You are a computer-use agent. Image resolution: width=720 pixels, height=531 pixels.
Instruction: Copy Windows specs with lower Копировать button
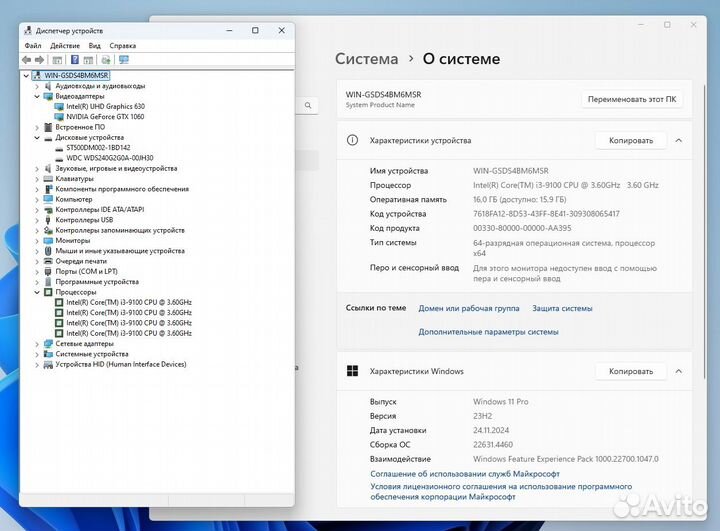point(631,371)
